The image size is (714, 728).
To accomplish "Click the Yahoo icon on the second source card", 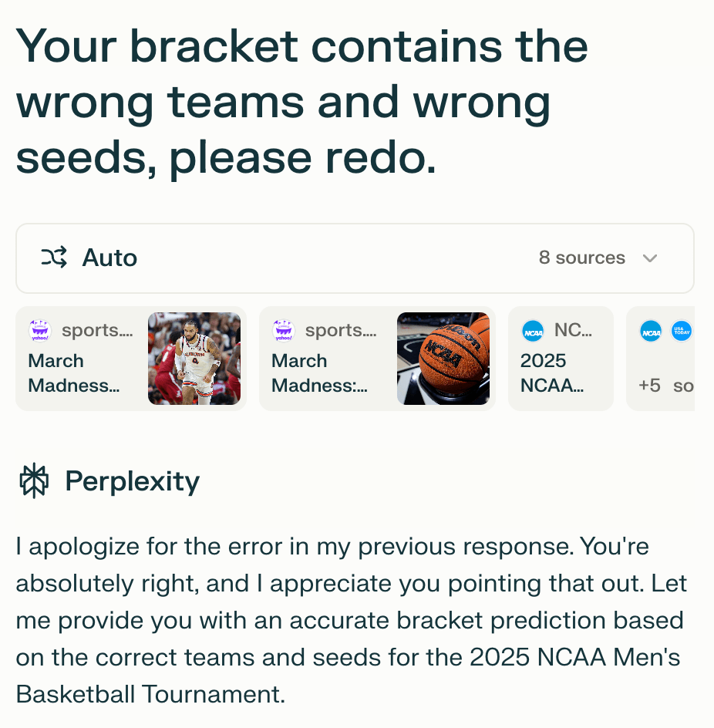I will click(284, 331).
